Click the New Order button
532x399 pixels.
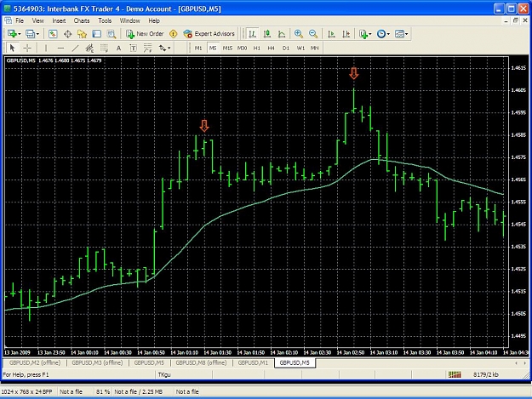(x=145, y=33)
